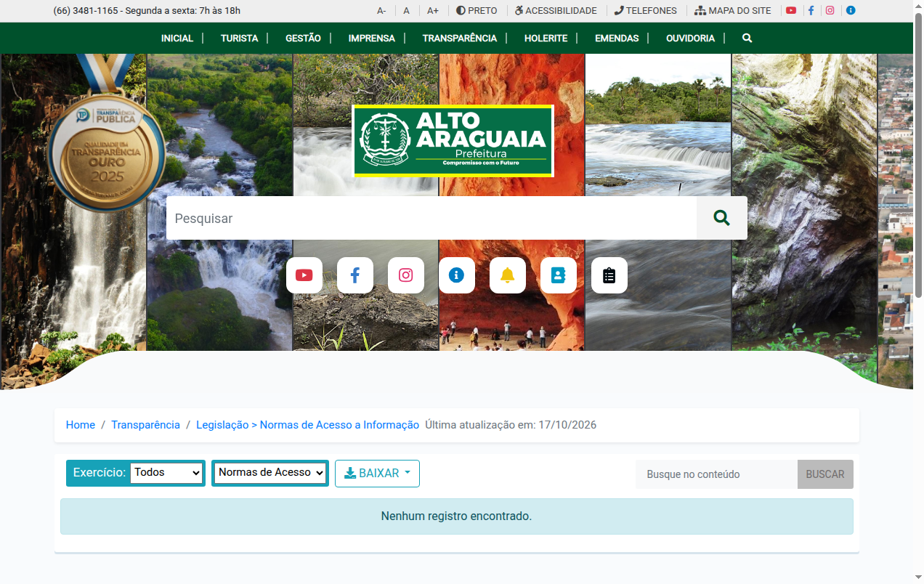Open the blue info tile below search box
924x584 pixels.
tap(457, 275)
